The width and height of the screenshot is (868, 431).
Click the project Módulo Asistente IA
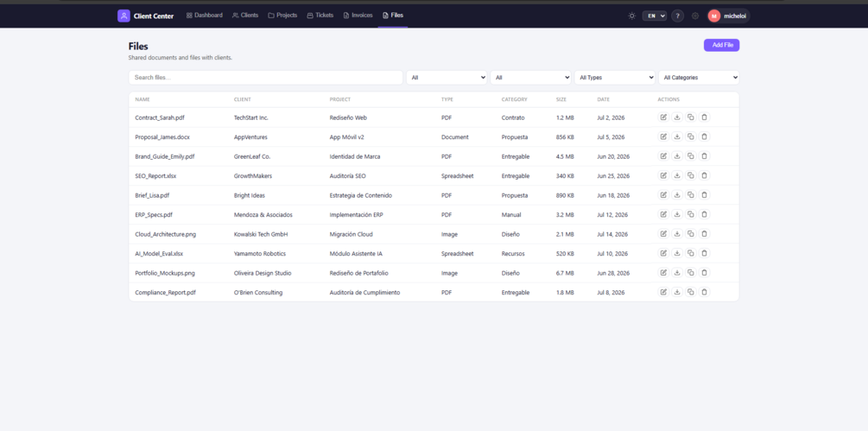356,253
